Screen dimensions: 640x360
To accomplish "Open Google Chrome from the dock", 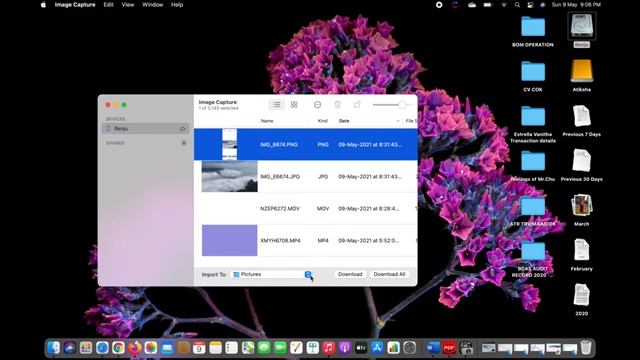I will coord(118,348).
